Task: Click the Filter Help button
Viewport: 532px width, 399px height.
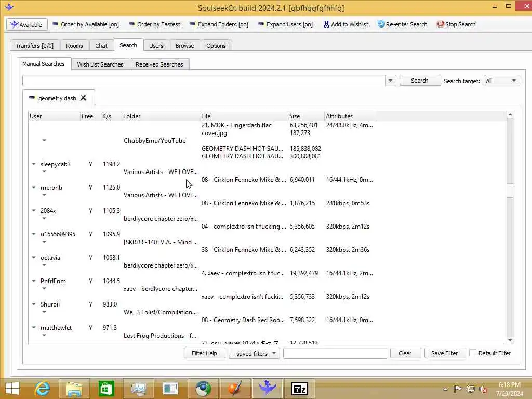Action: (204, 353)
